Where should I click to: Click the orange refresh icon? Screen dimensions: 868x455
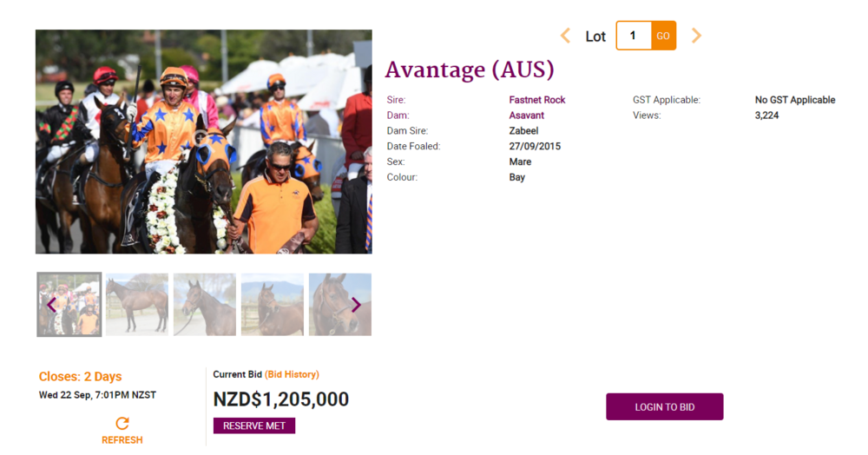pos(122,424)
